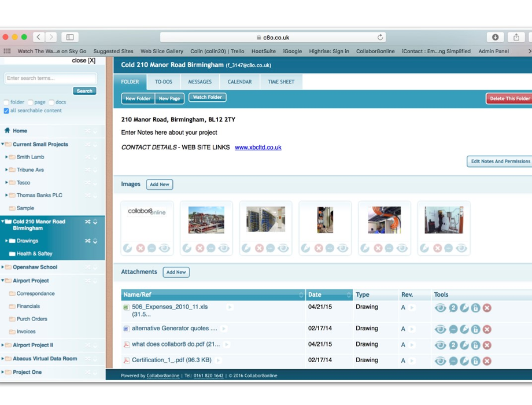Delete the server room image
The image size is (532, 405).
pos(259,248)
